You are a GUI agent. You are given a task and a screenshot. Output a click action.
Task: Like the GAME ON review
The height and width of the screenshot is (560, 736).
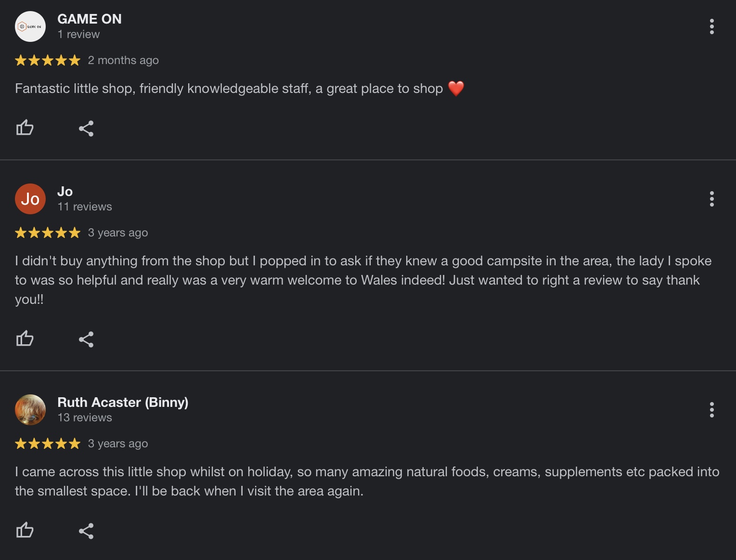[25, 128]
